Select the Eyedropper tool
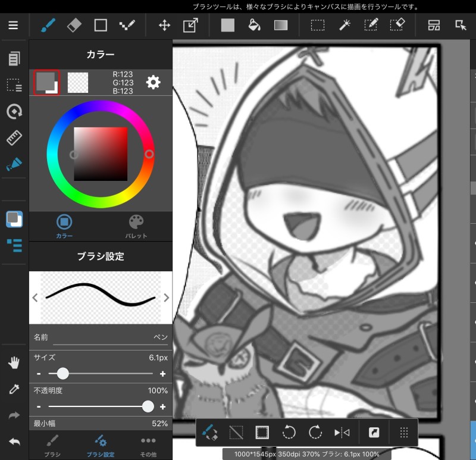 (x=14, y=389)
